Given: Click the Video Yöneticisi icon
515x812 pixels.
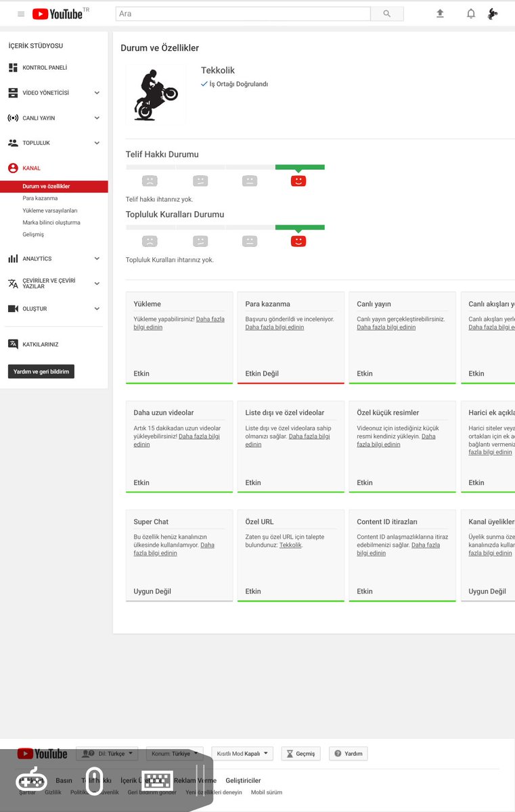Looking at the screenshot, I should click(13, 93).
